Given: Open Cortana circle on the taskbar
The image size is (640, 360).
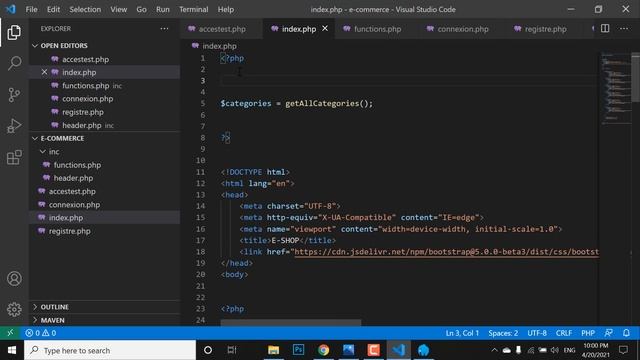Looking at the screenshot, I should point(208,350).
